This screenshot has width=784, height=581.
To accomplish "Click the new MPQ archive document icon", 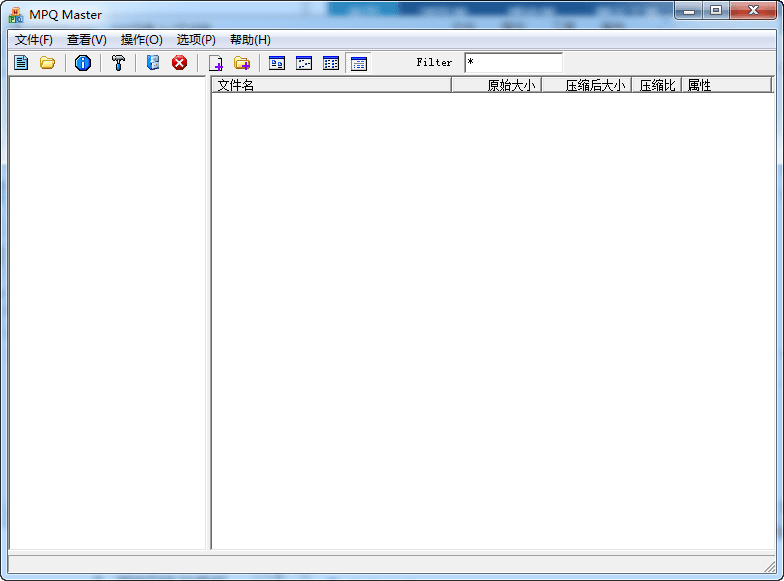I will tap(21, 63).
